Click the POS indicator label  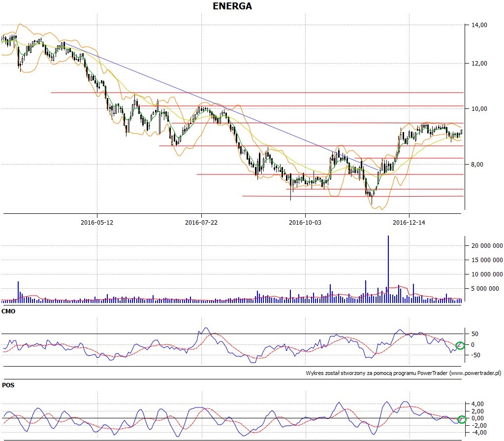click(x=8, y=385)
